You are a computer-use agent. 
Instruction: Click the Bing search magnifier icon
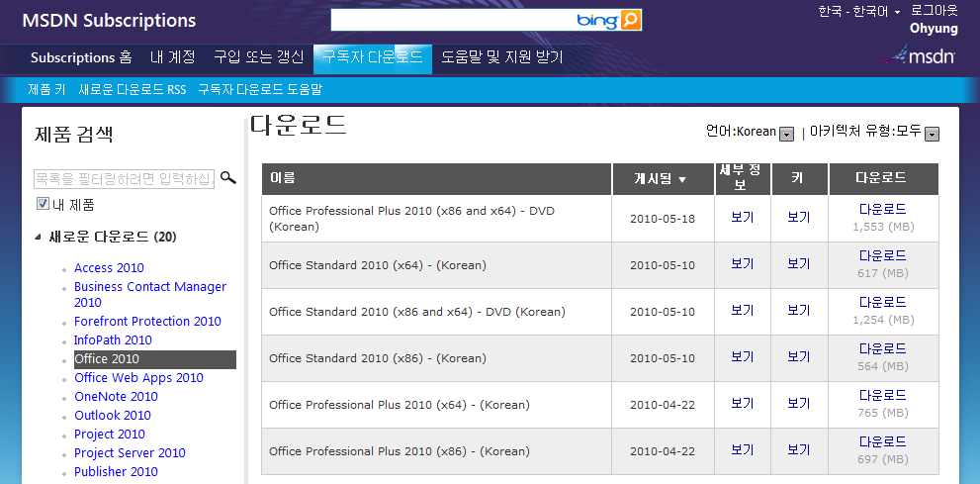[x=631, y=20]
